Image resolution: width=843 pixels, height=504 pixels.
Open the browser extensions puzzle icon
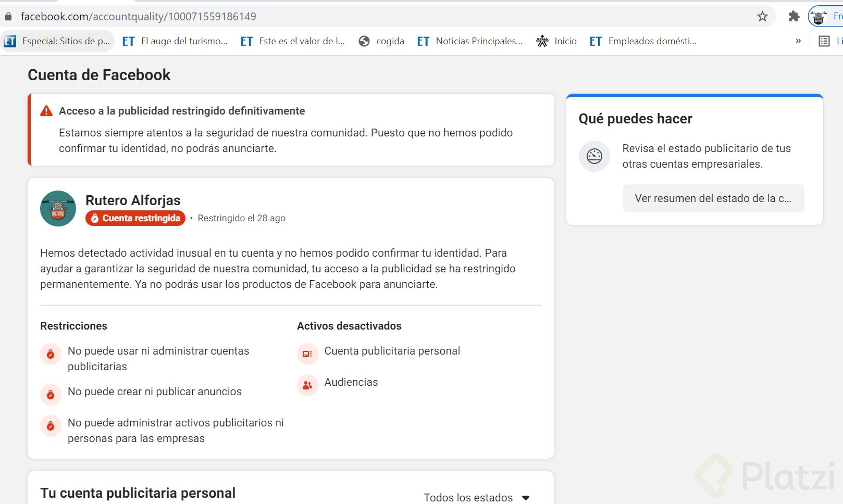(795, 16)
